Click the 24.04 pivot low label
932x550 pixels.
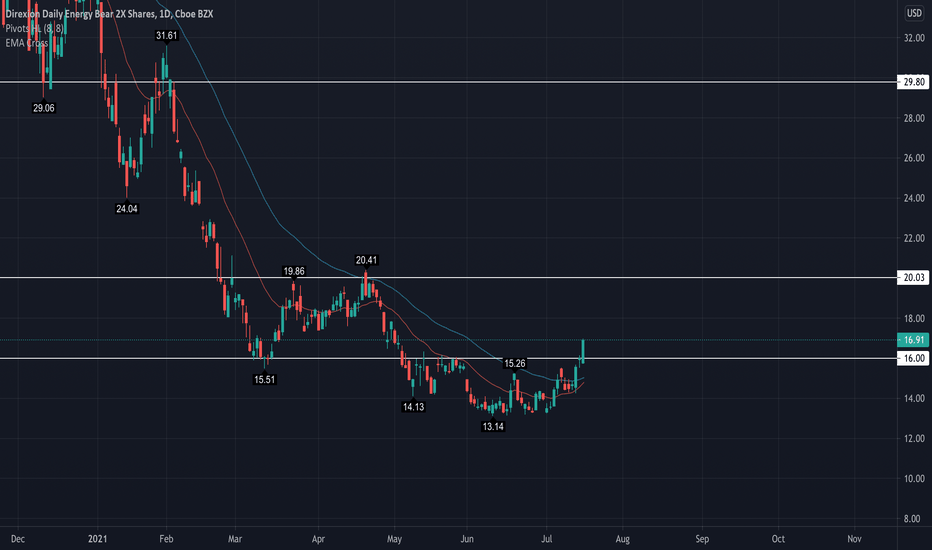point(127,209)
